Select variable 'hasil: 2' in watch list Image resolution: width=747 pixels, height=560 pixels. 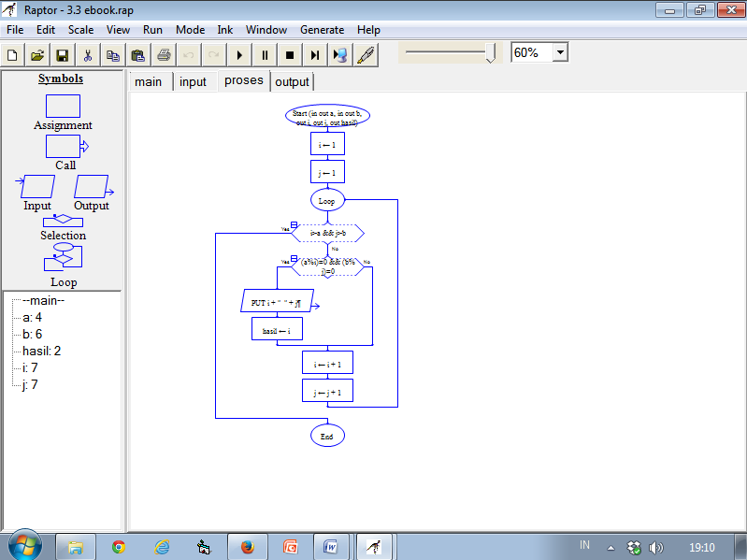[41, 351]
